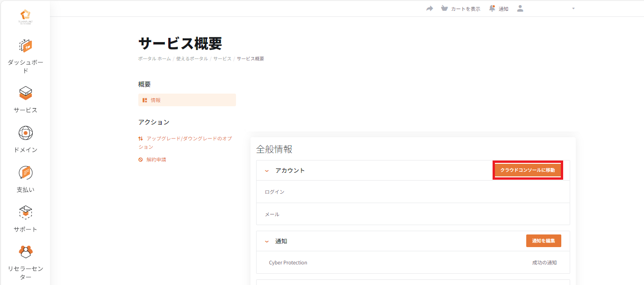Click the サポート sidebar label
The height and width of the screenshot is (285, 644).
coord(25,229)
